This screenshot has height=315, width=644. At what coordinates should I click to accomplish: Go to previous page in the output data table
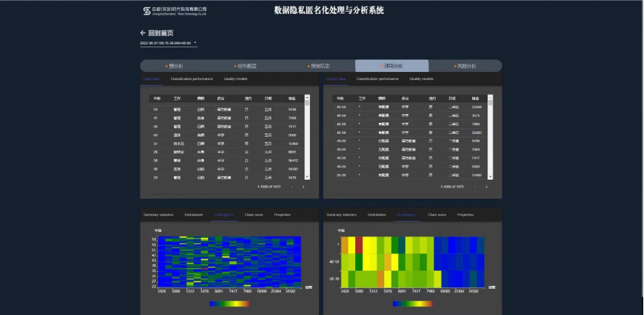tap(475, 187)
